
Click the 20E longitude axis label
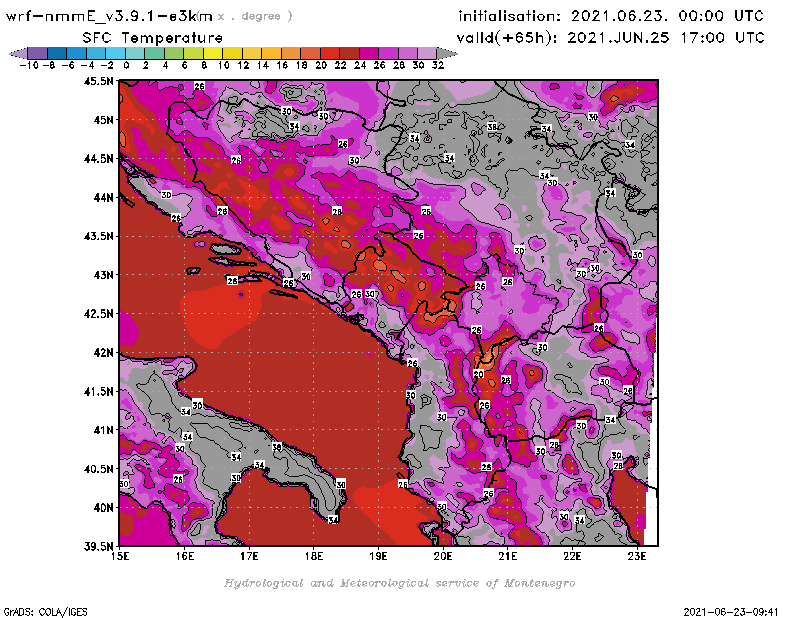(x=443, y=556)
